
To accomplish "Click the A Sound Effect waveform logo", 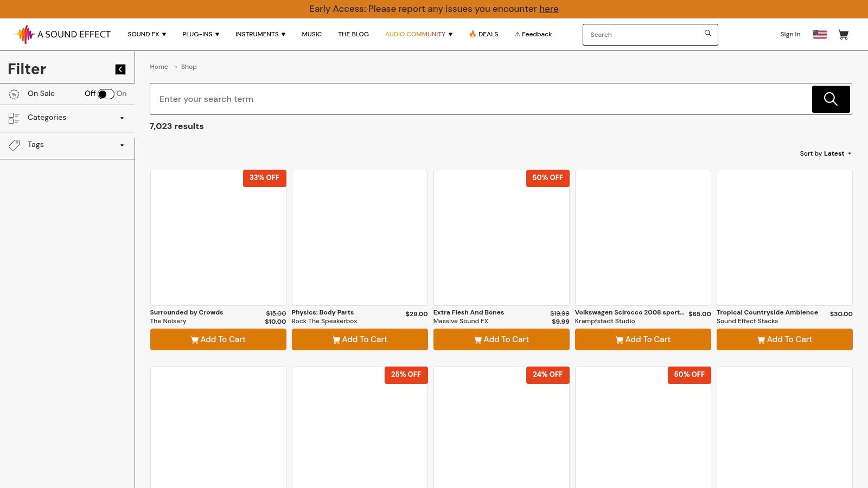I will coord(25,34).
